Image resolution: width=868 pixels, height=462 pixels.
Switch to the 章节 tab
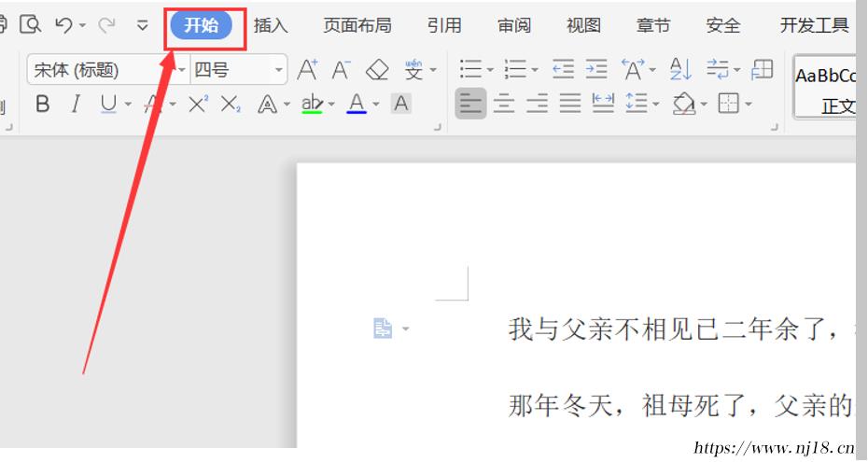click(653, 25)
